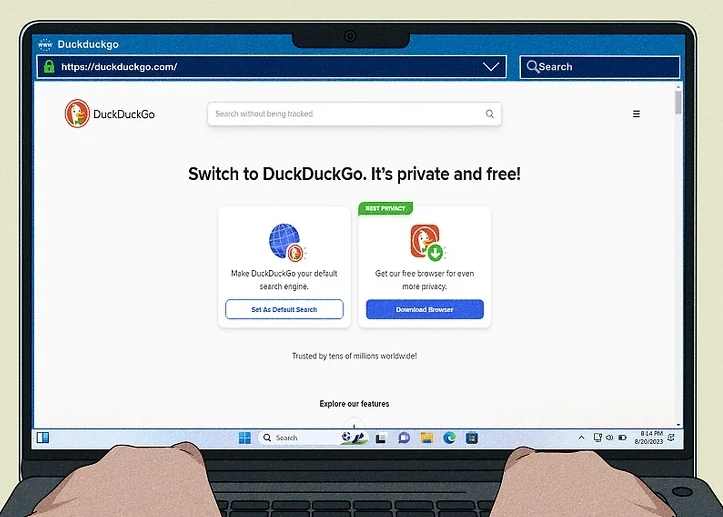Click the https://duckduckgo.com/ address field

coord(272,67)
